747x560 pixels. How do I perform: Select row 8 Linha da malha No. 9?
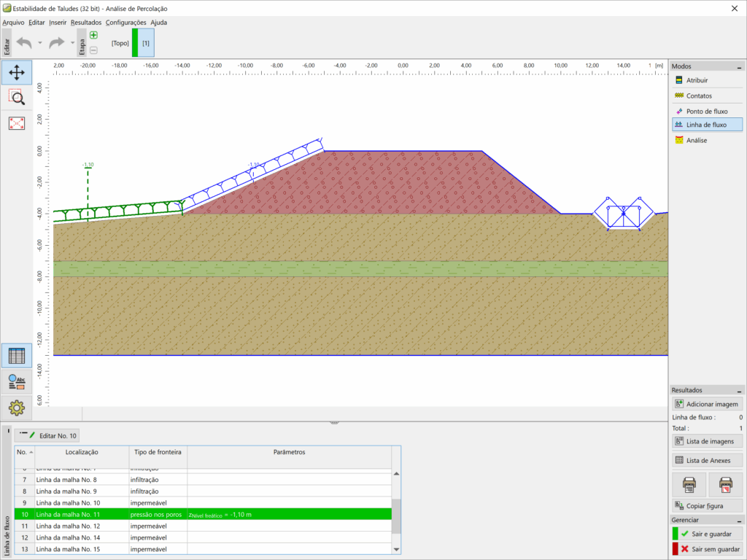click(204, 491)
